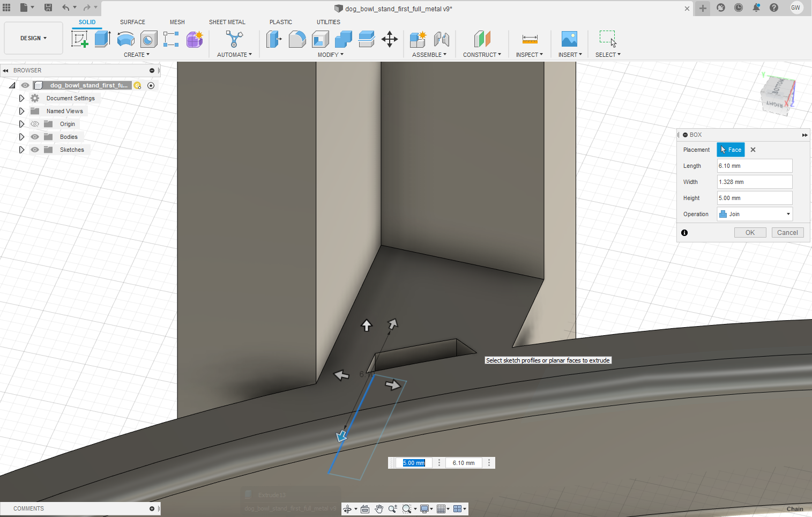Click the Look At navigation icon
This screenshot has width=812, height=517.
click(365, 509)
